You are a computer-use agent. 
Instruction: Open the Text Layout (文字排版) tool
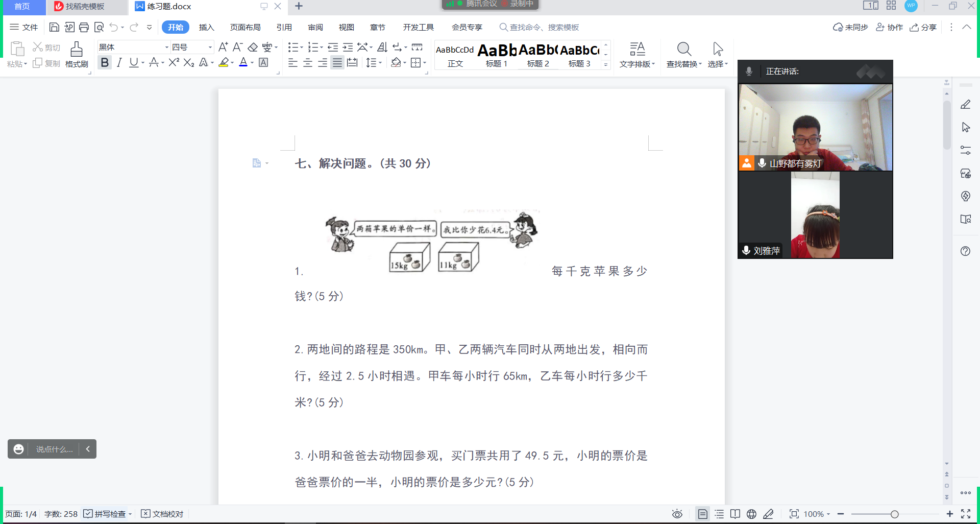637,55
